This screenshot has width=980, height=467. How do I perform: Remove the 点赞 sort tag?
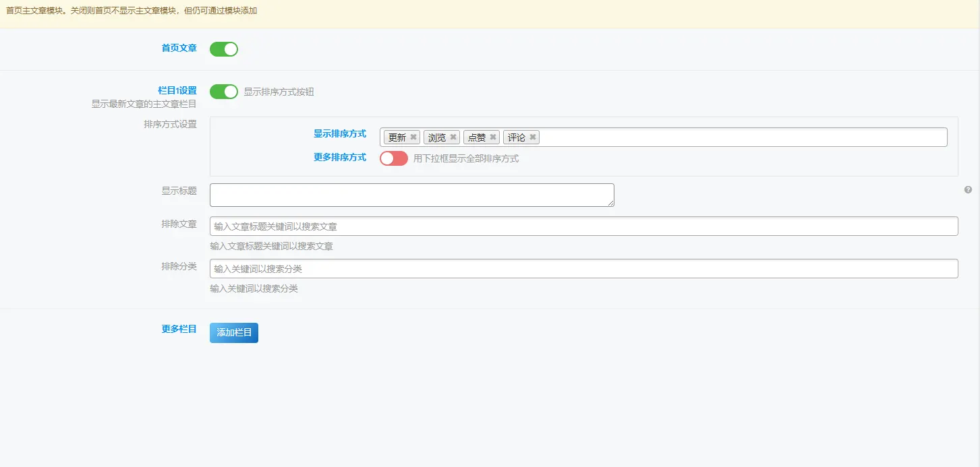coord(493,137)
